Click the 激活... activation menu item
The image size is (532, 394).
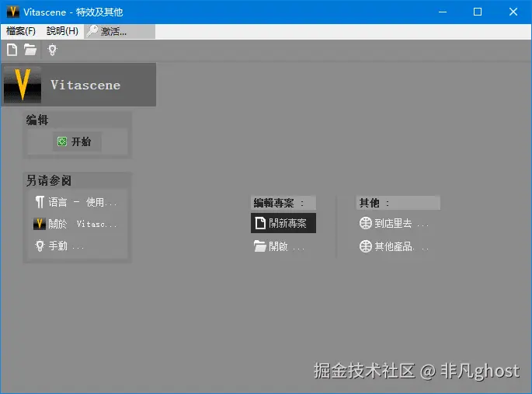(120, 32)
